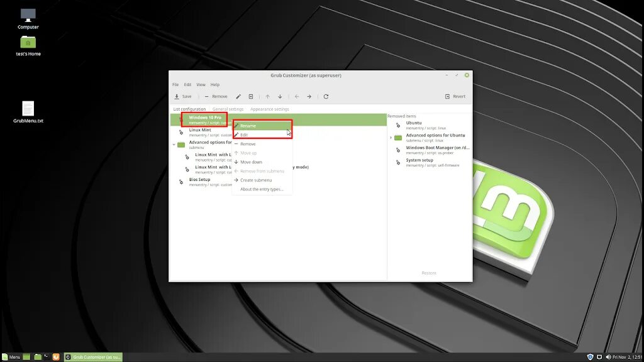Select Advanced options for Ubuntu removed item
Screen dimensions: 644x362
(429, 138)
